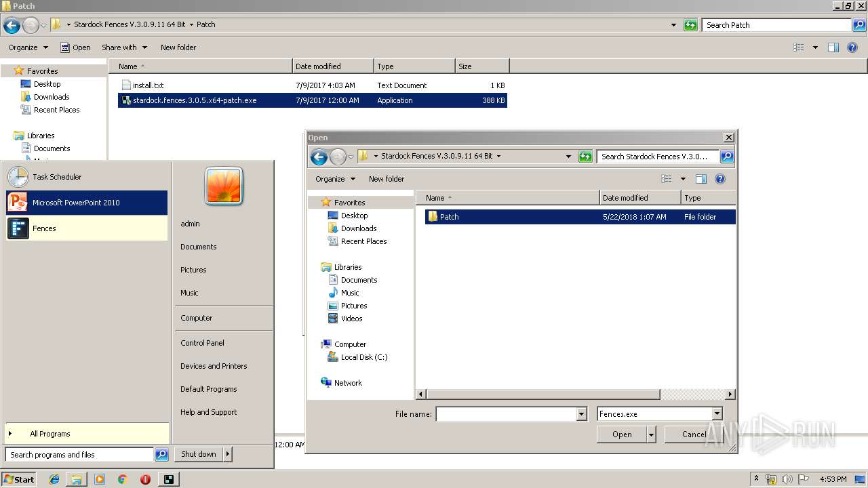Click Search Patch input field

(777, 25)
